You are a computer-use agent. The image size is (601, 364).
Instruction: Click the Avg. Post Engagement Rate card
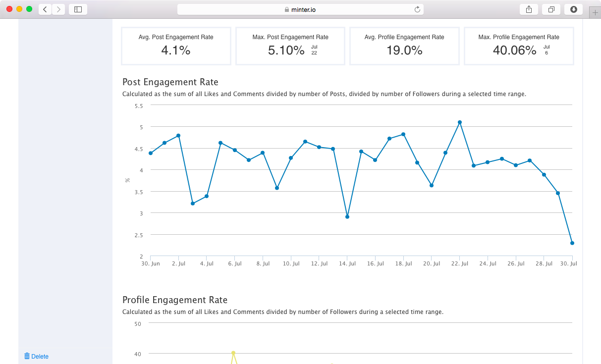coord(176,46)
